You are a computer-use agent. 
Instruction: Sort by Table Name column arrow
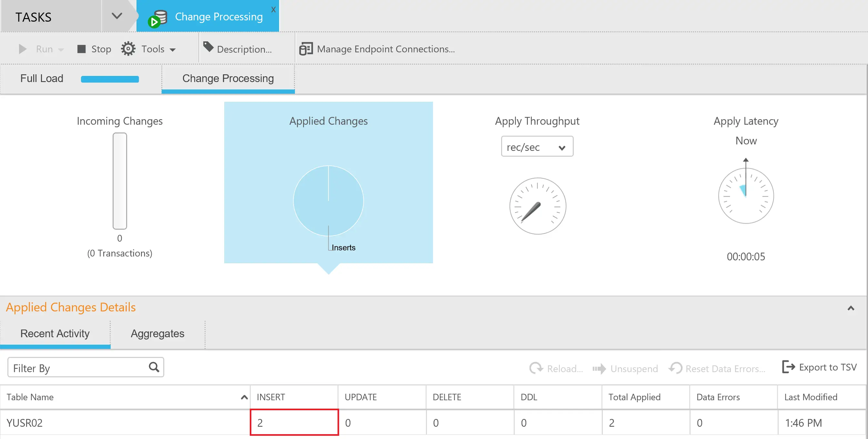click(x=244, y=398)
